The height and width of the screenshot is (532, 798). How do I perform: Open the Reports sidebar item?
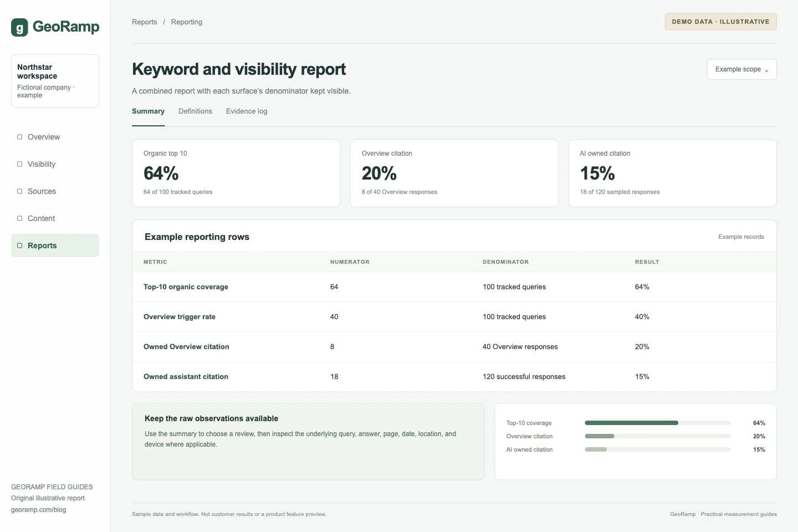tap(55, 245)
